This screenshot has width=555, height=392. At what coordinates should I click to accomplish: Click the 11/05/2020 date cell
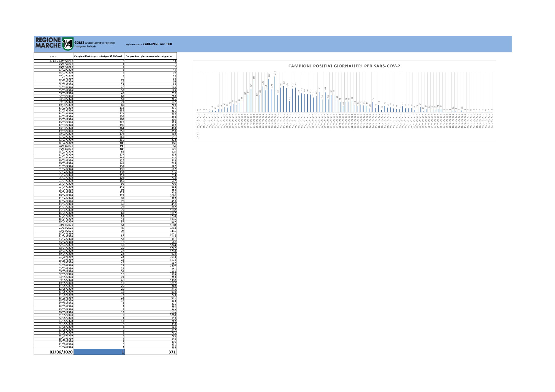(66, 286)
